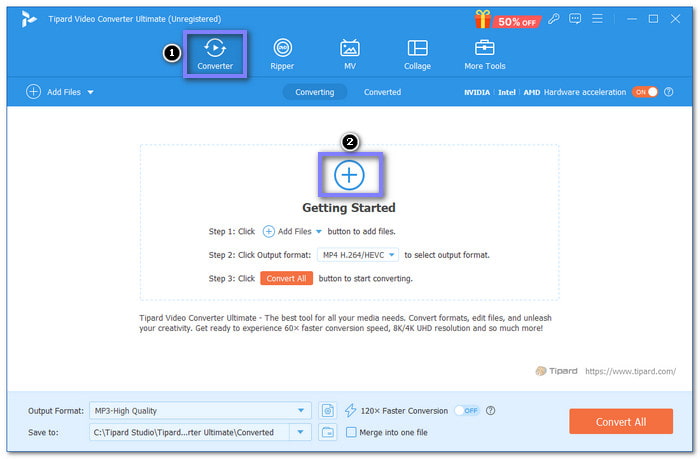Select the Converting sub-tab

pyautogui.click(x=315, y=92)
